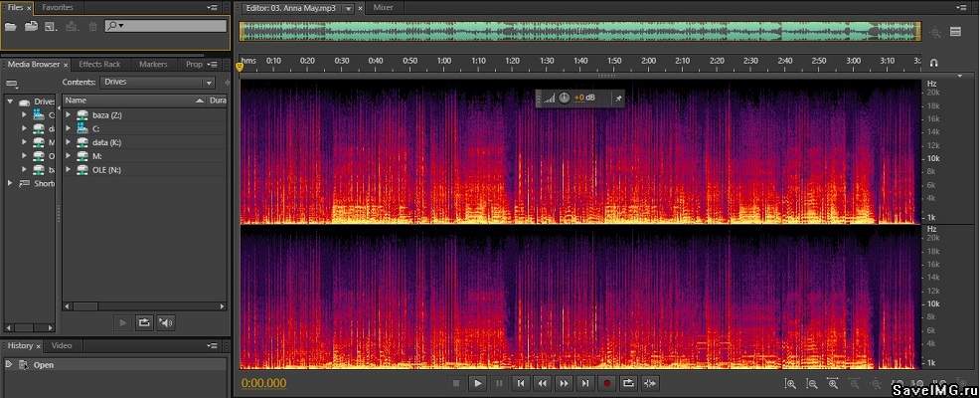Viewport: 980px width, 398px height.
Task: Click the 0:00.000 timecode display
Action: point(263,383)
